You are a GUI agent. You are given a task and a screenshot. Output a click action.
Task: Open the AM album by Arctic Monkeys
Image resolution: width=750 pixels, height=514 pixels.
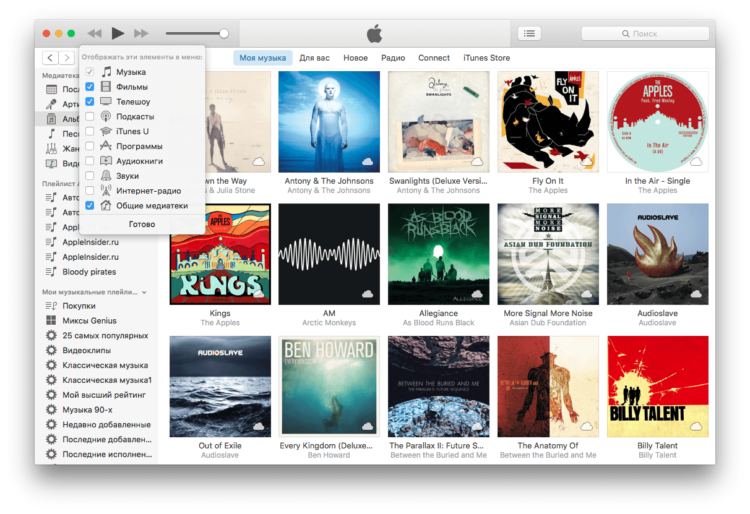click(329, 254)
